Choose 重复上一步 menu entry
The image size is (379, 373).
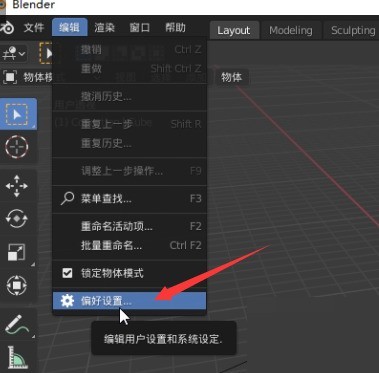click(x=130, y=124)
